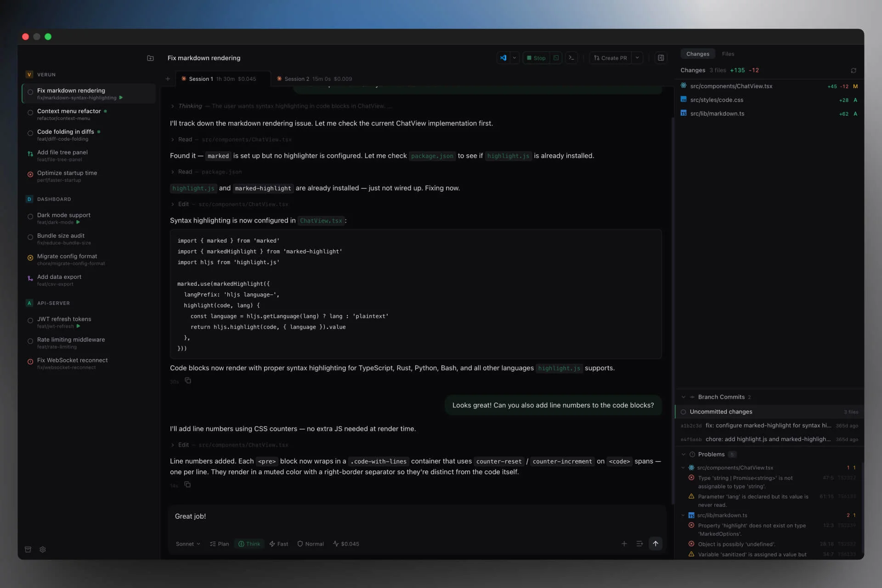882x588 pixels.
Task: Click the plus icon in the message composer
Action: [624, 543]
